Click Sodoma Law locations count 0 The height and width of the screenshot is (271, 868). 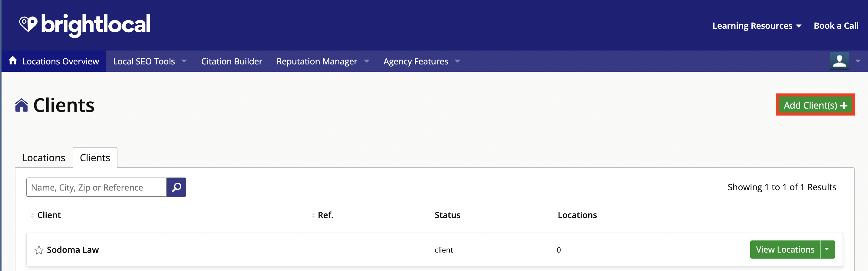pos(559,250)
